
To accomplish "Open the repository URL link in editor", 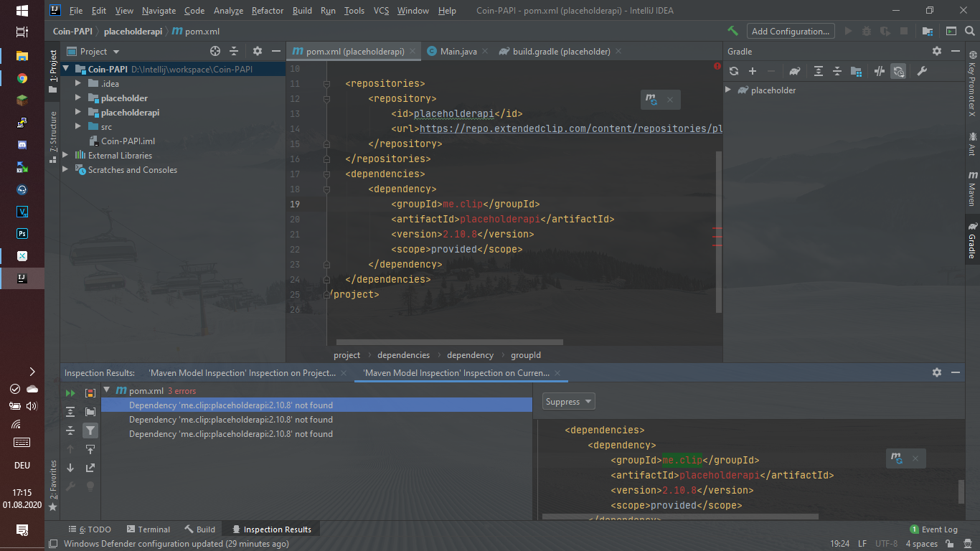I will click(570, 128).
